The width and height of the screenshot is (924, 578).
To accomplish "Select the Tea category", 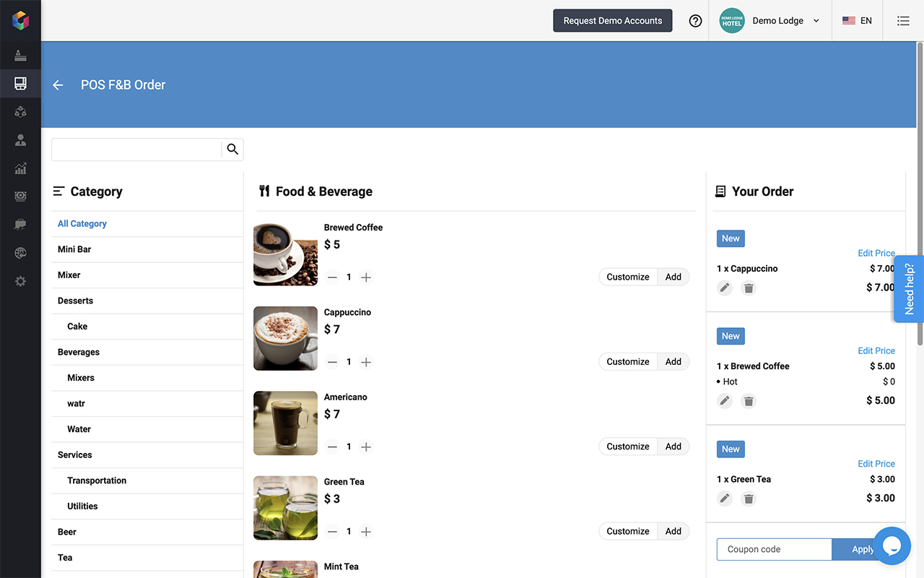I will click(147, 558).
